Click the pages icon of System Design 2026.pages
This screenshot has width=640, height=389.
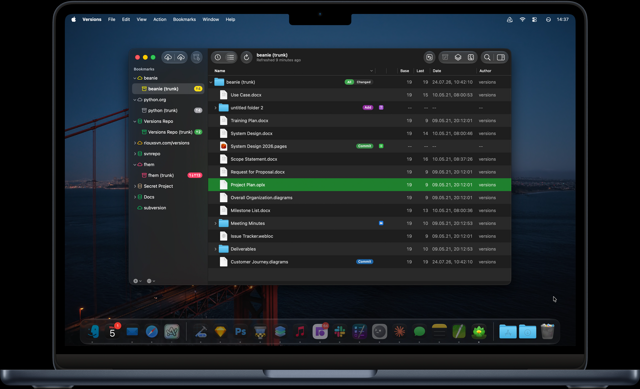point(223,146)
